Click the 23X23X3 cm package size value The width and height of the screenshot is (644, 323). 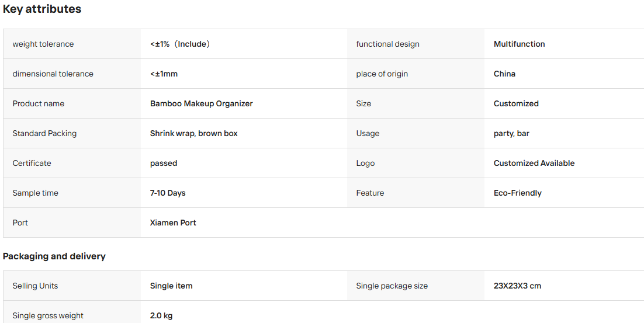point(517,286)
